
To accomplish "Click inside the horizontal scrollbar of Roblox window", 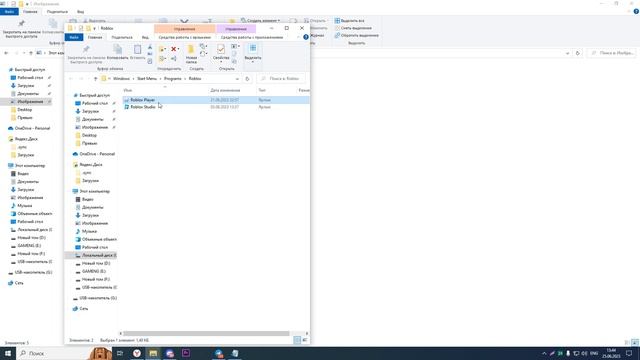I will (206, 333).
